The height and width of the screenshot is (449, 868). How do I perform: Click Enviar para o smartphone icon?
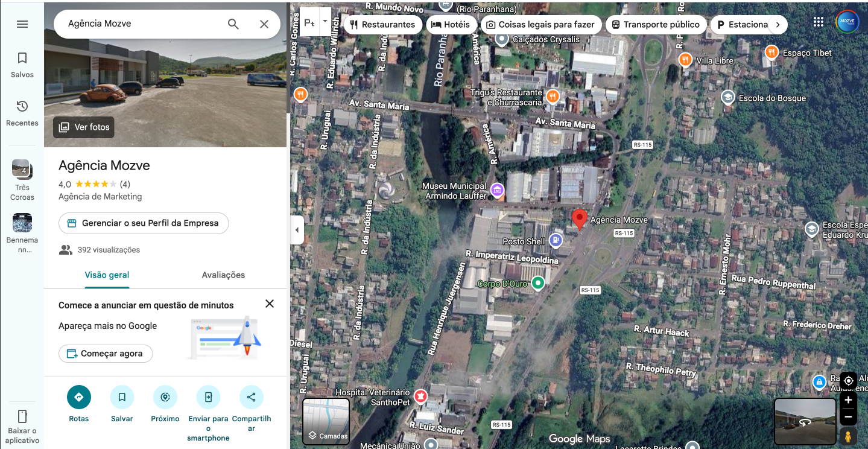click(209, 397)
